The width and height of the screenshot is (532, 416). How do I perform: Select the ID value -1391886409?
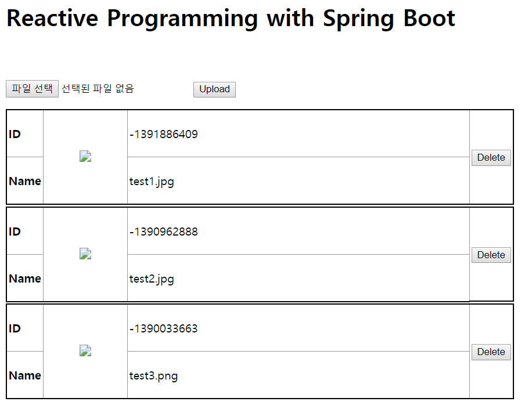coord(164,134)
